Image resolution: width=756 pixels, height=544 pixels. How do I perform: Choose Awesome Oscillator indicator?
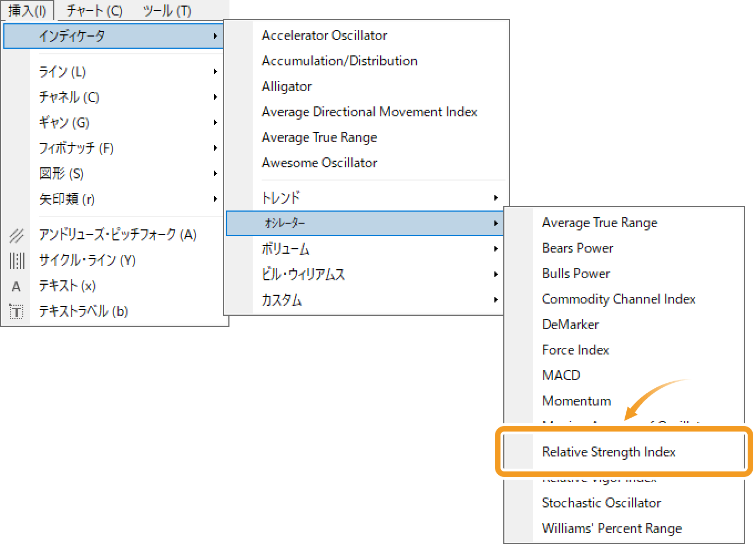(x=319, y=163)
